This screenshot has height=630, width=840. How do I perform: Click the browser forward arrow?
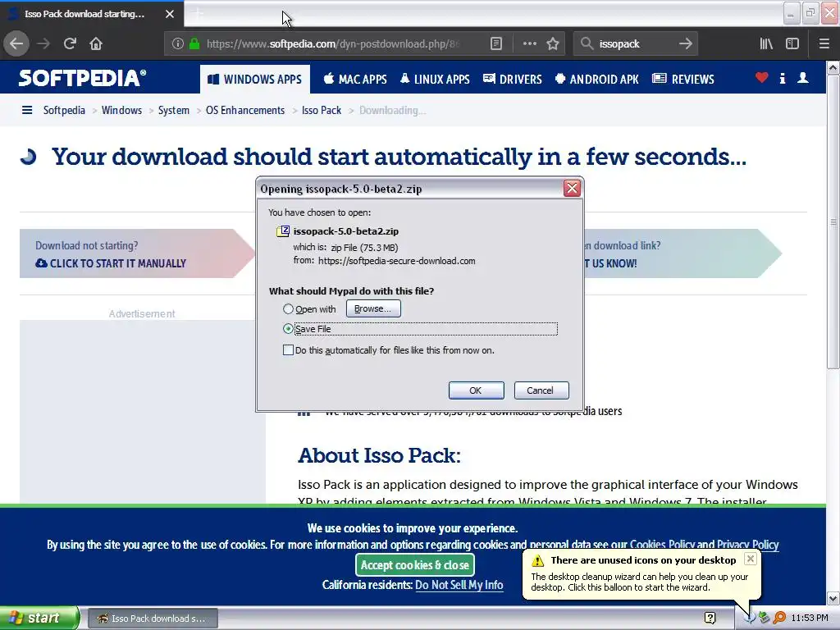(43, 43)
